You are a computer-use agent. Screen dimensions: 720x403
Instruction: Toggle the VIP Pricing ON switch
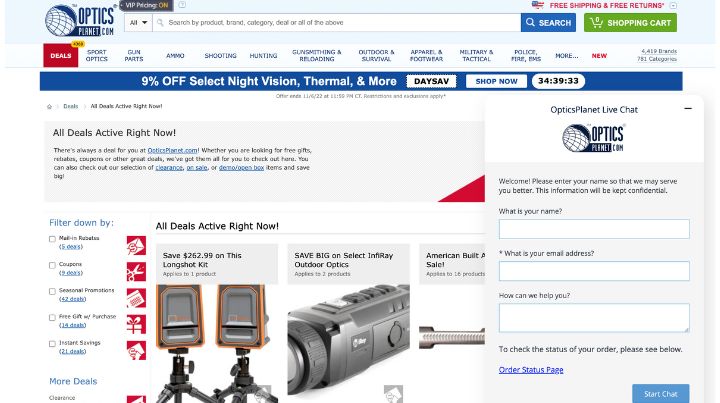coord(146,5)
